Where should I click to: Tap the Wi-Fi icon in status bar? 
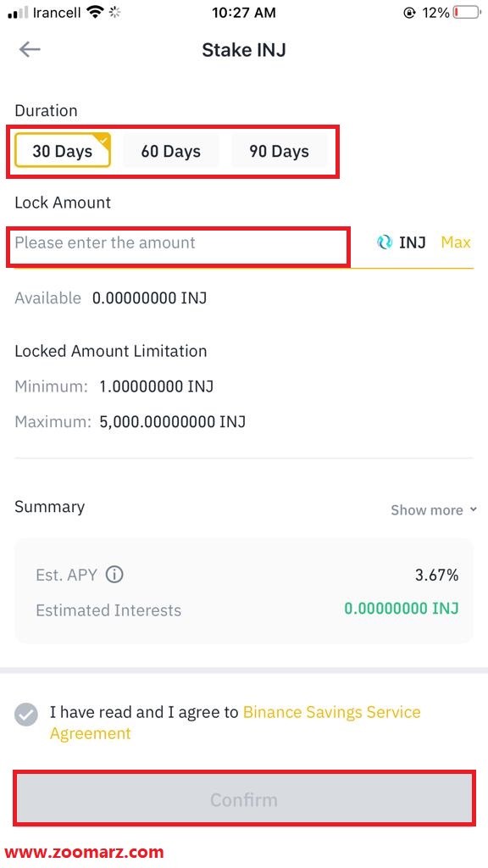click(95, 12)
